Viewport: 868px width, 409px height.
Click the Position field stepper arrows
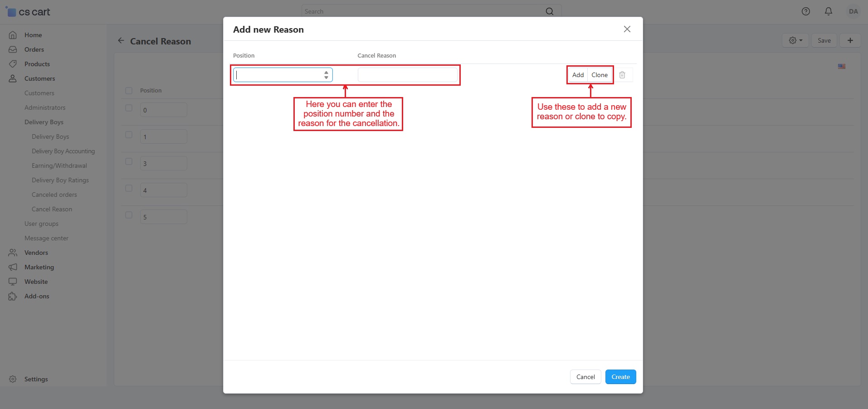(x=326, y=75)
